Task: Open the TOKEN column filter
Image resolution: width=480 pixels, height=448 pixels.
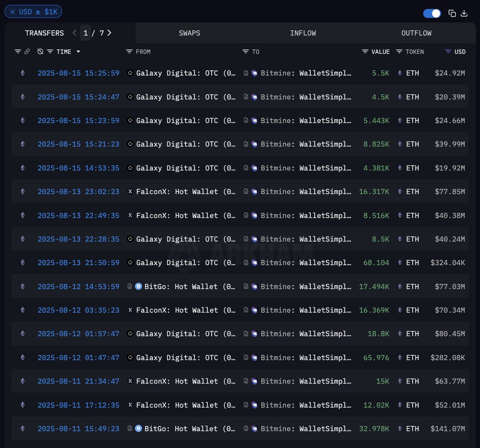Action: point(399,52)
